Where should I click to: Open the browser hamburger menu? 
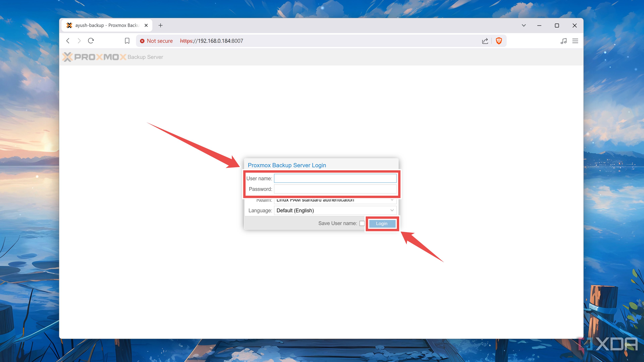(575, 41)
